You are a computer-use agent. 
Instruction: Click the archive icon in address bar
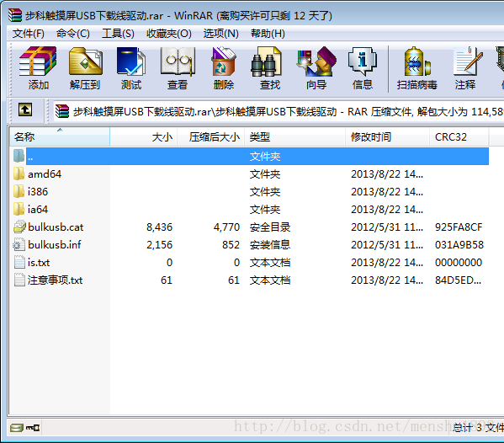pos(62,111)
